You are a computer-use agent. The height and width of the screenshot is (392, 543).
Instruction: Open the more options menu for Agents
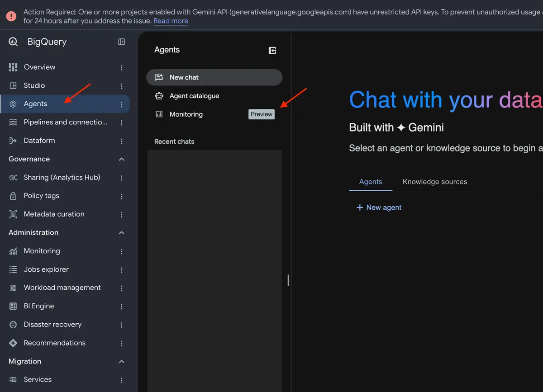tap(121, 104)
